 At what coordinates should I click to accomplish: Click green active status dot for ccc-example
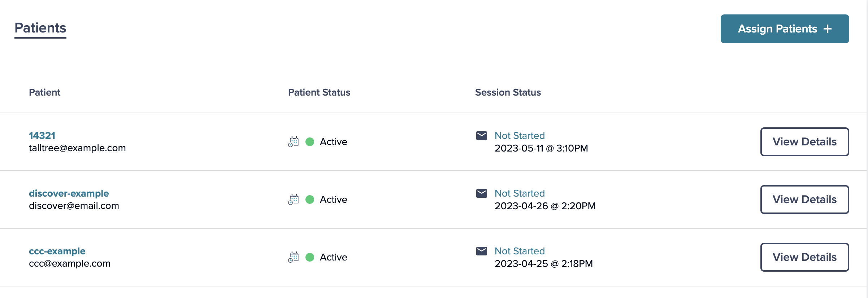[x=310, y=257]
